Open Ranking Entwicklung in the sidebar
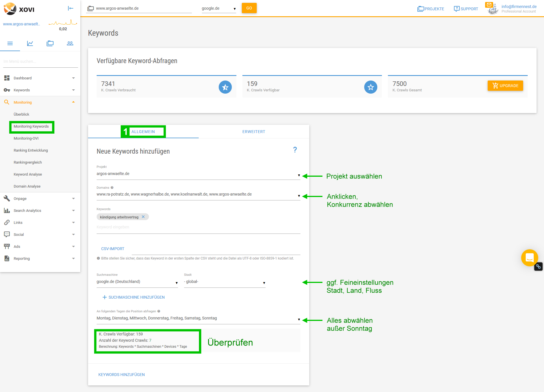 click(x=31, y=150)
